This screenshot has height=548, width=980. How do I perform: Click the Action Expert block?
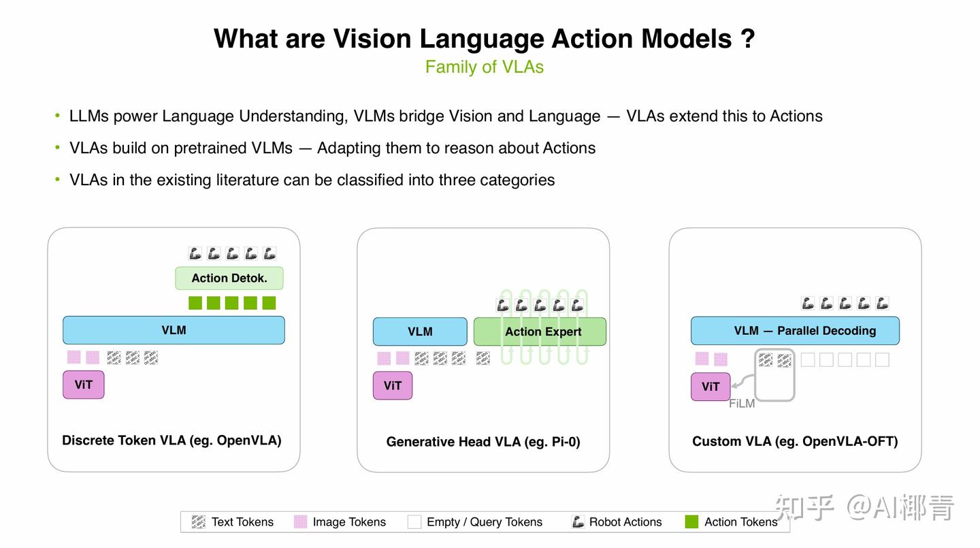click(540, 332)
